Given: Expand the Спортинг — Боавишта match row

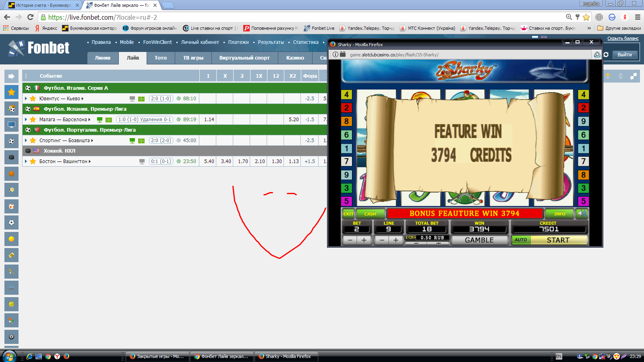Looking at the screenshot, I should click(26, 141).
